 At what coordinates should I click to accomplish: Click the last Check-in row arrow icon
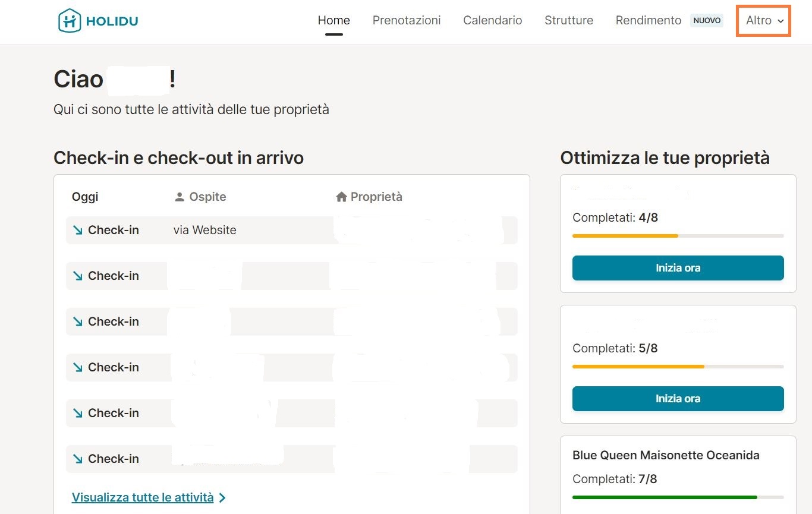78,459
